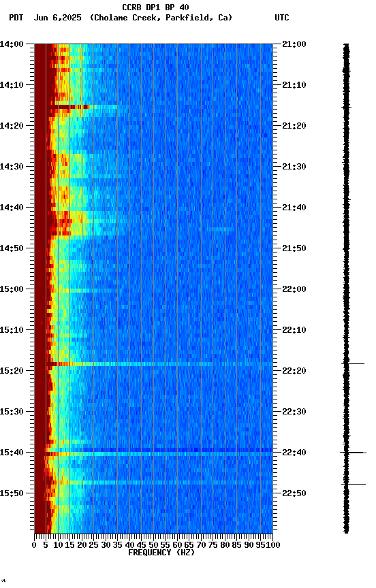Click the 10 Hz frequency tick label

[58, 545]
